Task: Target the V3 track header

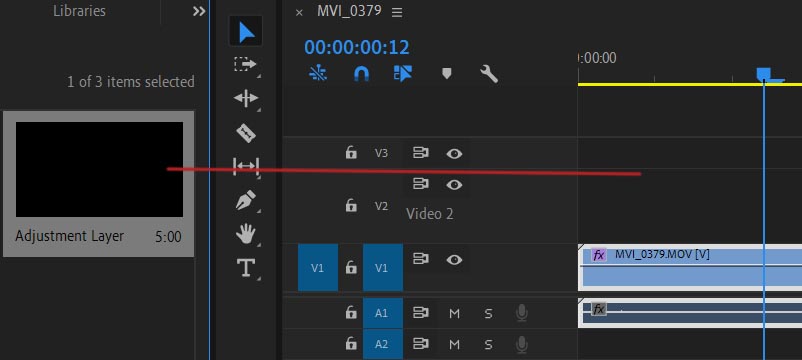Action: click(382, 153)
